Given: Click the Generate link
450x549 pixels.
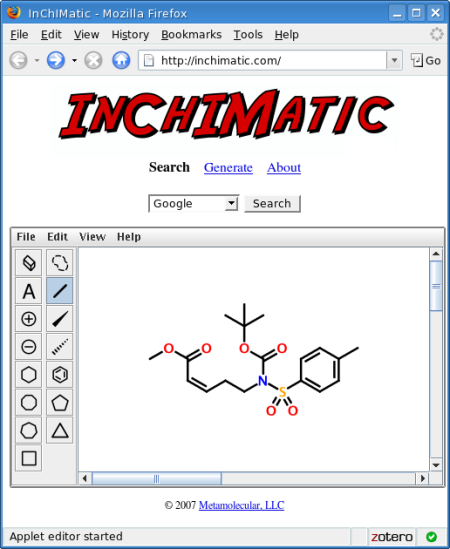Looking at the screenshot, I should 228,168.
